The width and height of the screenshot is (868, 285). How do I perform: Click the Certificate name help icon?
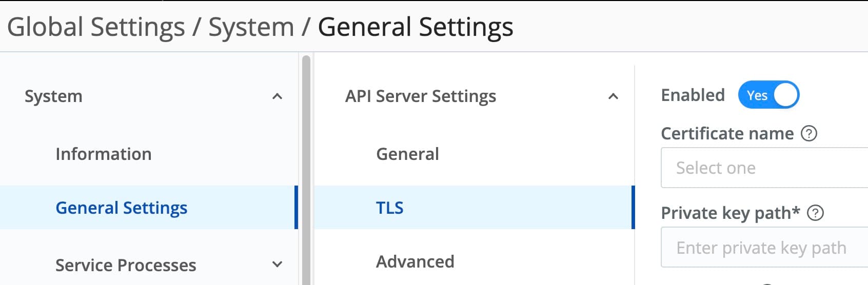(x=808, y=134)
